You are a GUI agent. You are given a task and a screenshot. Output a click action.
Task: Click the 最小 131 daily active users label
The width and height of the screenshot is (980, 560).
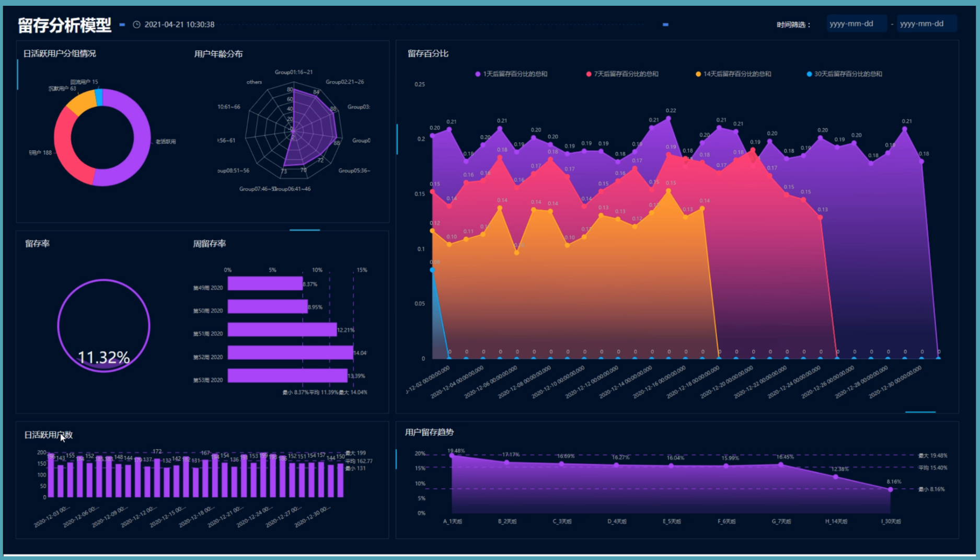pos(355,468)
